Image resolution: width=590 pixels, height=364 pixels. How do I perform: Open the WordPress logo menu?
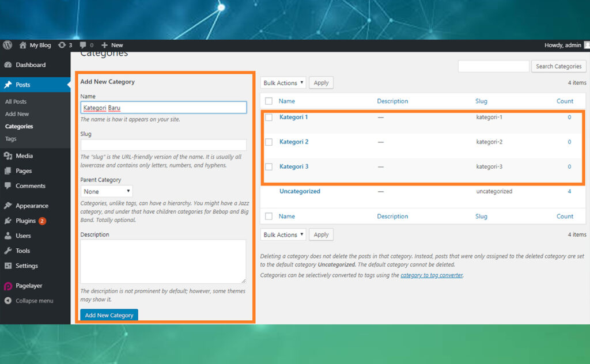click(7, 45)
